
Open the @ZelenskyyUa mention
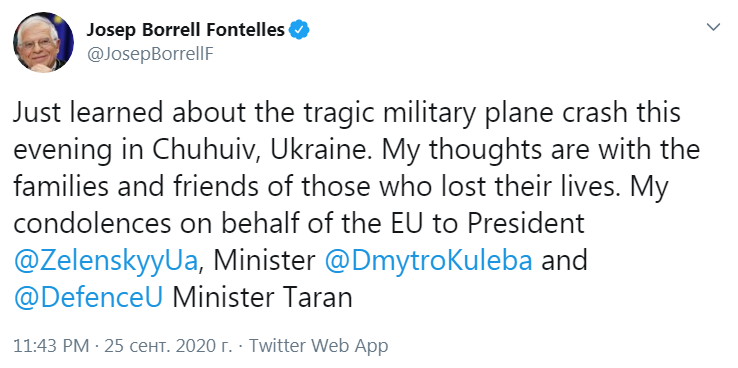tap(106, 262)
